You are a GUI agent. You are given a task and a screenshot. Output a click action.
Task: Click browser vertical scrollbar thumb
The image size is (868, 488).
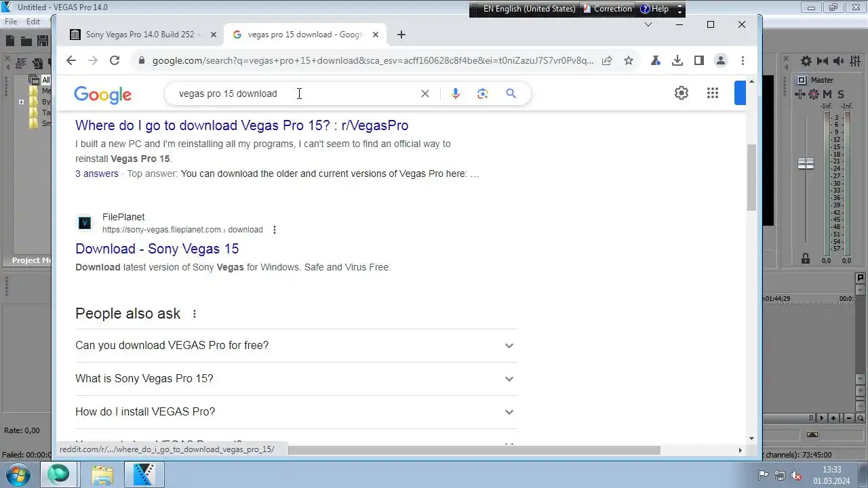point(751,177)
